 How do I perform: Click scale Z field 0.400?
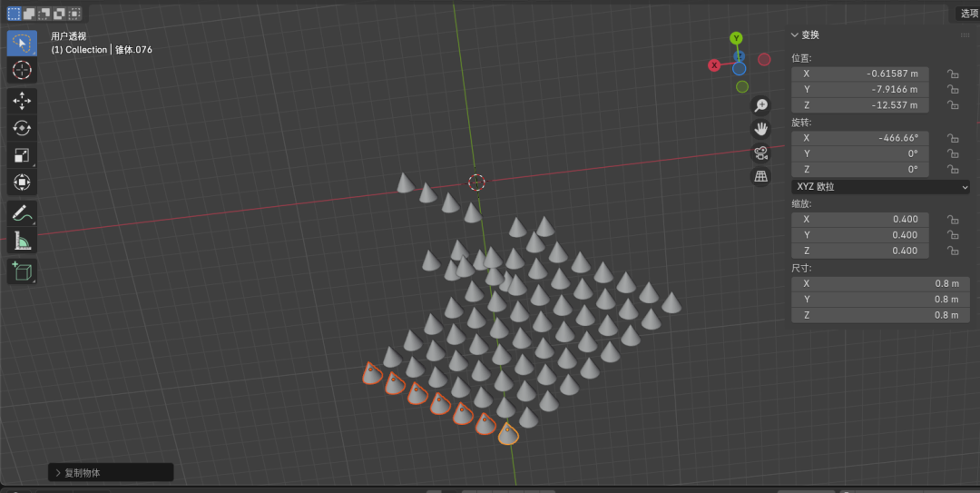click(860, 251)
